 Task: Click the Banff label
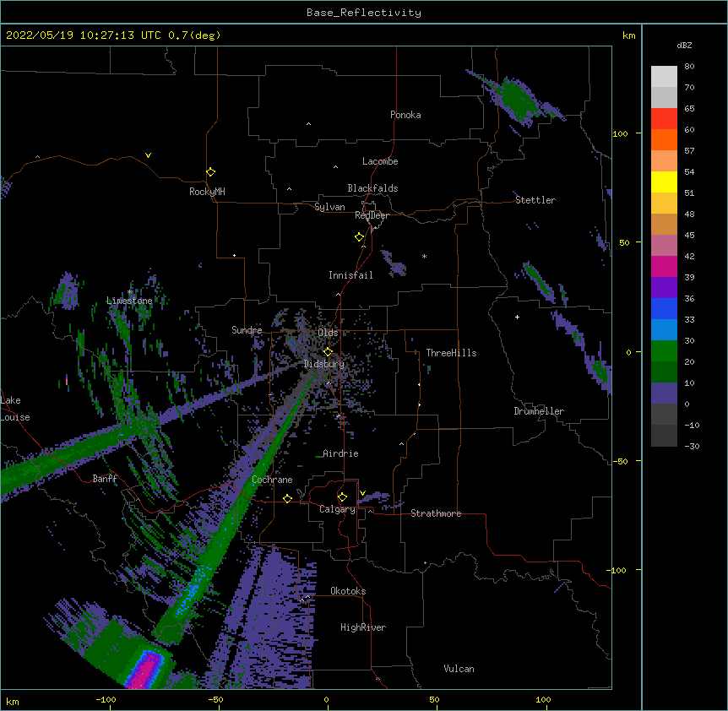pyautogui.click(x=105, y=479)
